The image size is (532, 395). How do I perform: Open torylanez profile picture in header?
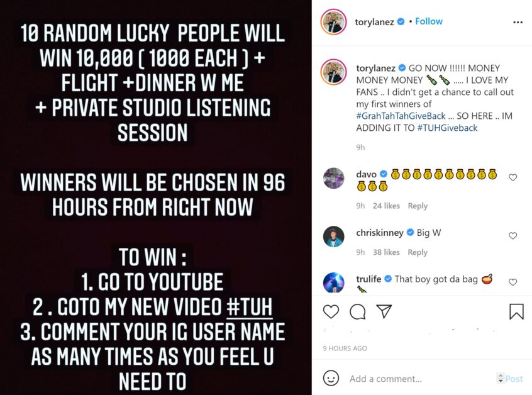[x=333, y=23]
